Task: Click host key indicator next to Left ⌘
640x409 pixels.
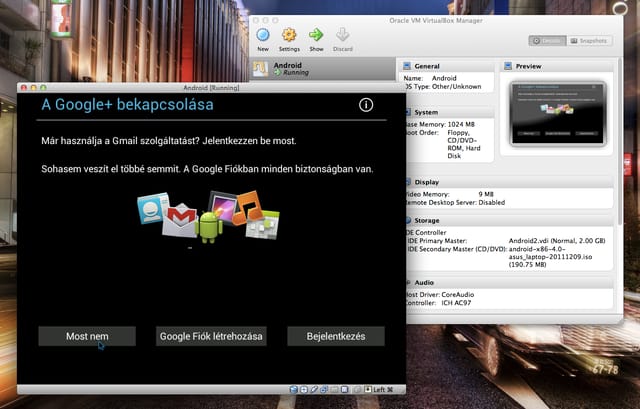Action: (368, 389)
